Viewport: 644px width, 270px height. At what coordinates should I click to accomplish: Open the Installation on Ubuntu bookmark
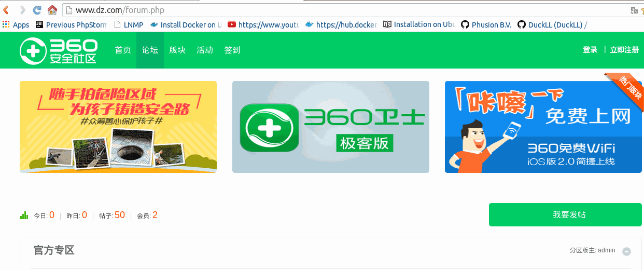419,24
